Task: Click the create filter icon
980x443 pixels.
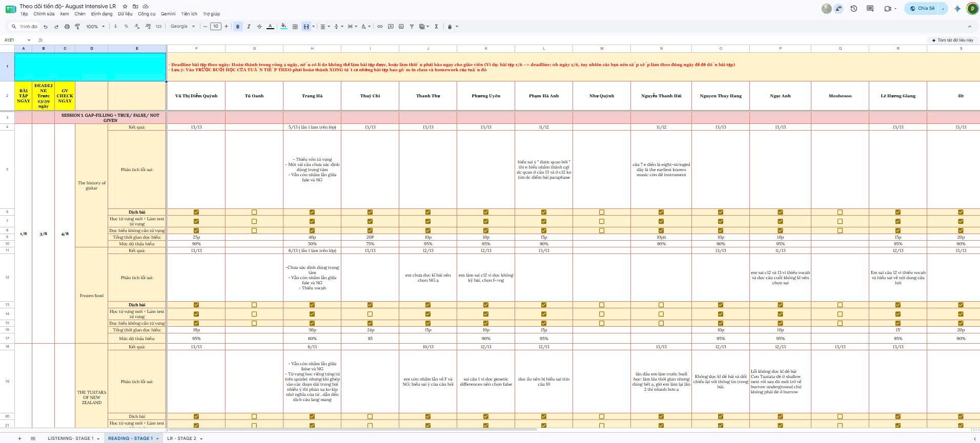Action: [x=412, y=27]
